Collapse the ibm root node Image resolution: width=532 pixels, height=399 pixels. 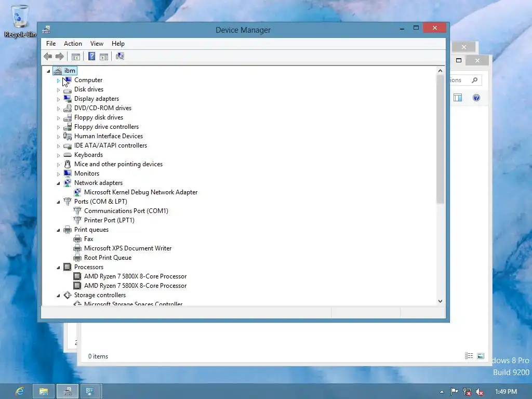tap(48, 71)
